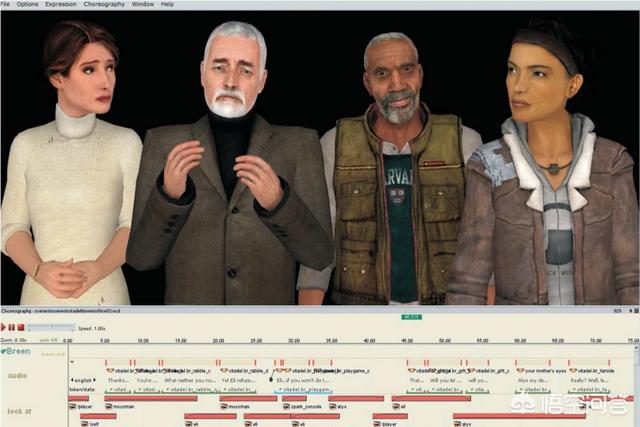Select the Breen actor label

tap(18, 351)
